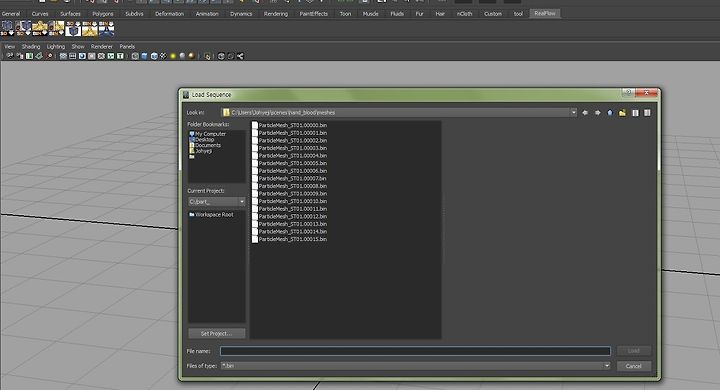
Task: Select the Johyeji bookmark folder
Action: point(201,151)
